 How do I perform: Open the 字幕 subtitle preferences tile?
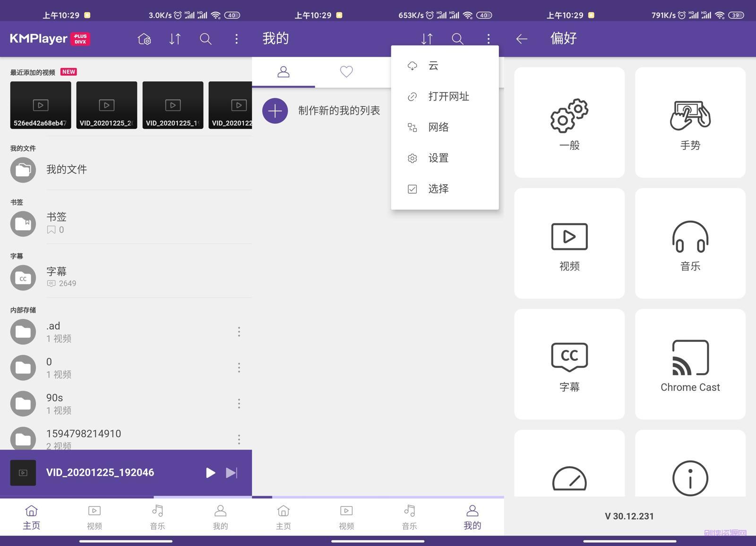pos(569,364)
